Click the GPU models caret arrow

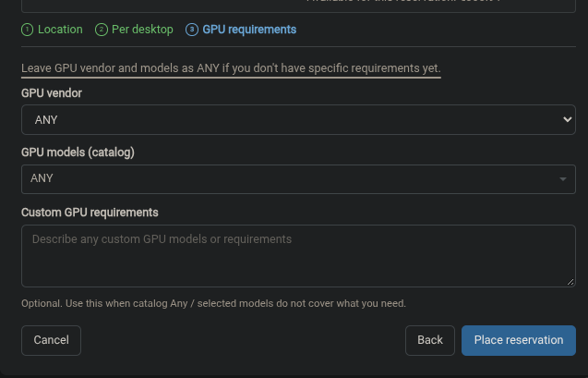click(563, 179)
